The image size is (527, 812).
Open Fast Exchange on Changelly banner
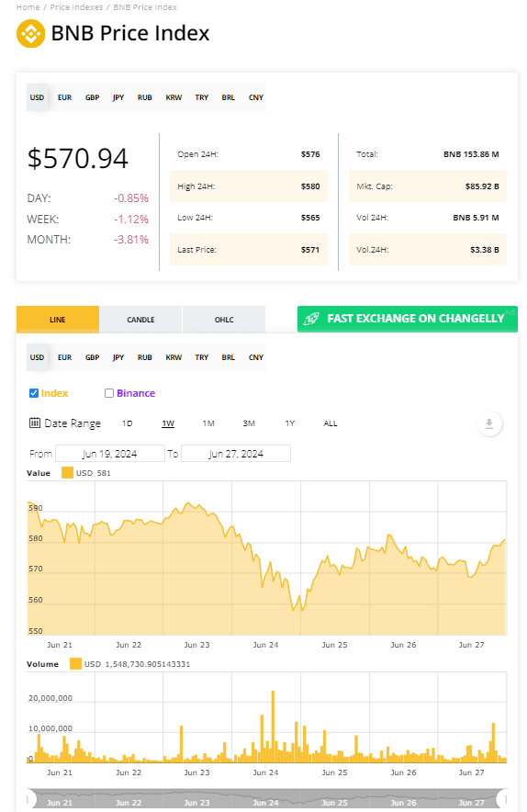pyautogui.click(x=408, y=319)
